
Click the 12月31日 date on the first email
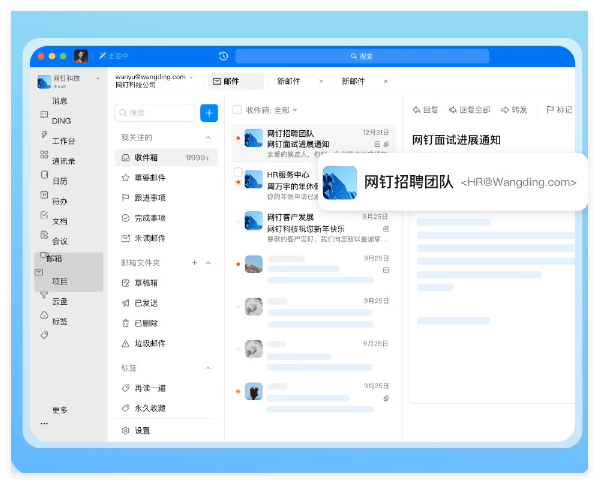(376, 133)
